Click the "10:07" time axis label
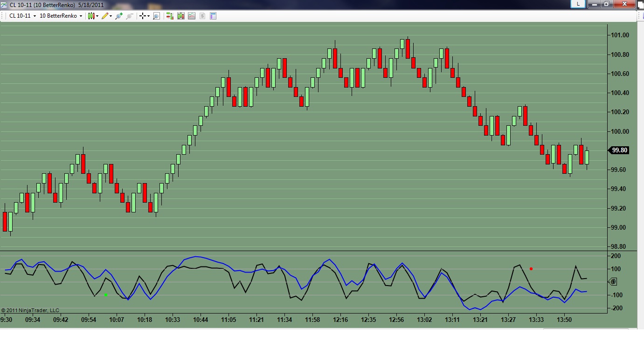The height and width of the screenshot is (341, 644). pos(117,320)
